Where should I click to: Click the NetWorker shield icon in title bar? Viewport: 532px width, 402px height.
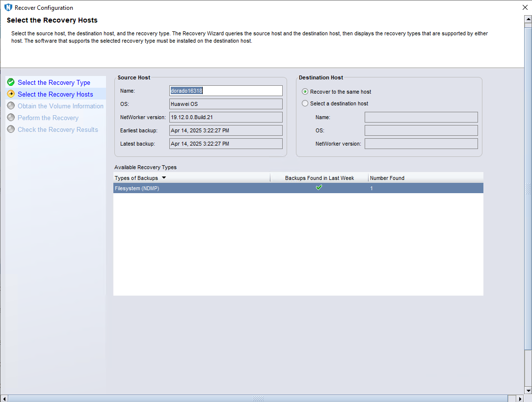point(8,7)
